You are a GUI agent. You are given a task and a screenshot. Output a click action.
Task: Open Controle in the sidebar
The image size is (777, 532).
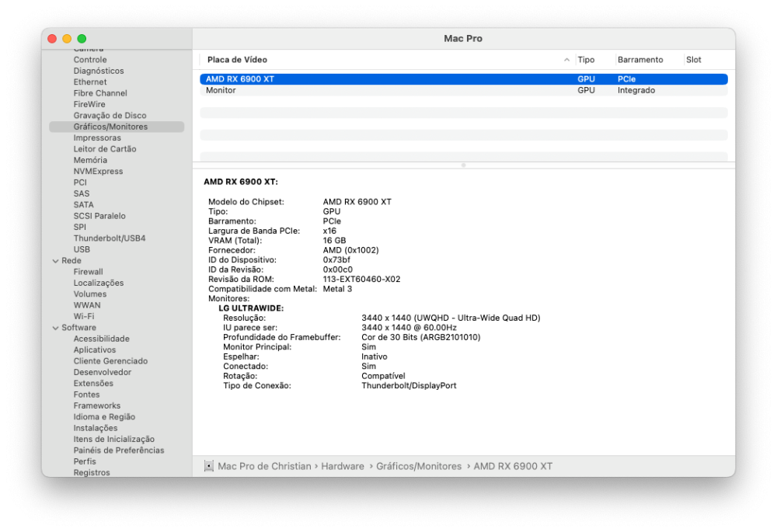pos(90,60)
